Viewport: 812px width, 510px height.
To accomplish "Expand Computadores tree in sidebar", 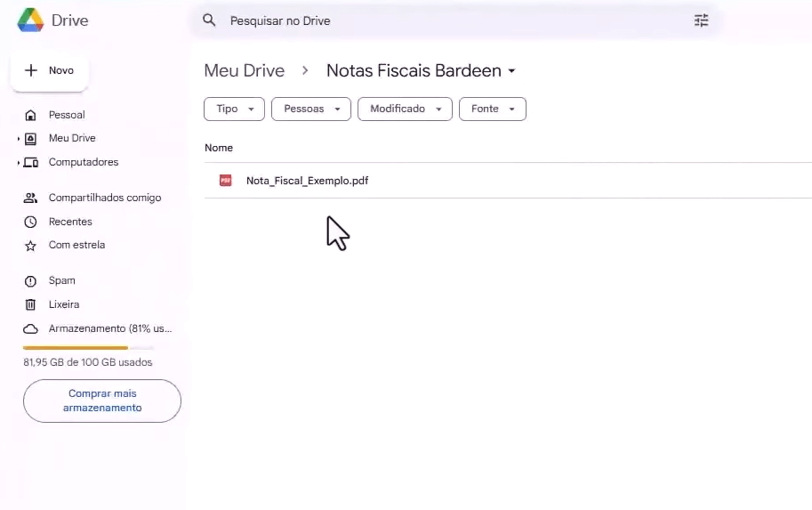I will [18, 163].
